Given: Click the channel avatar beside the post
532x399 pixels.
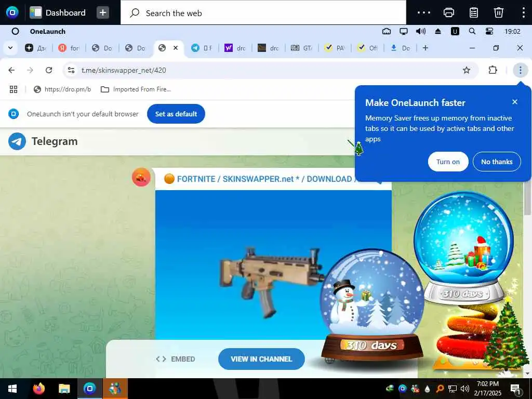Looking at the screenshot, I should 141,177.
